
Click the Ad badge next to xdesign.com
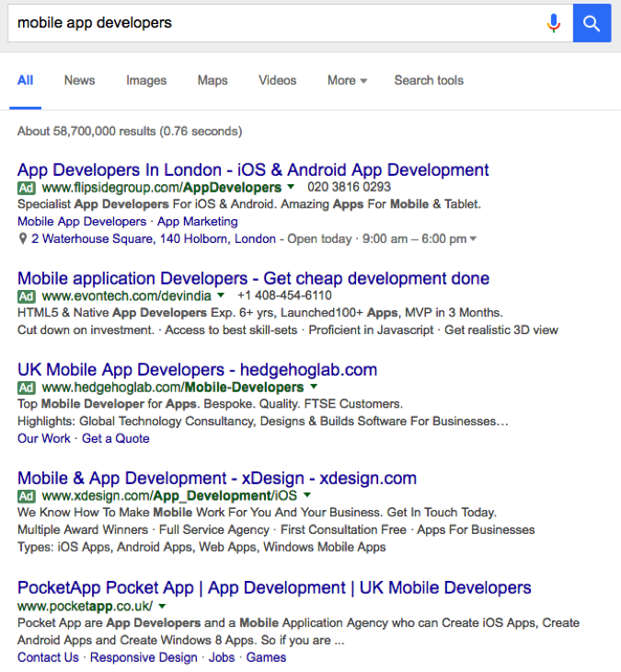coord(27,496)
